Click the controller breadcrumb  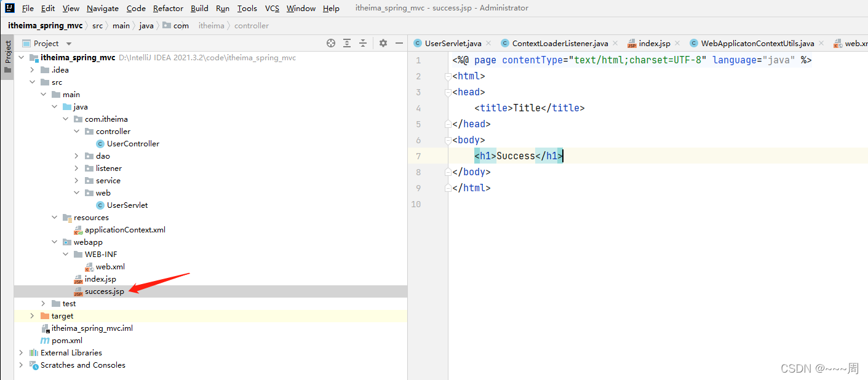(252, 25)
